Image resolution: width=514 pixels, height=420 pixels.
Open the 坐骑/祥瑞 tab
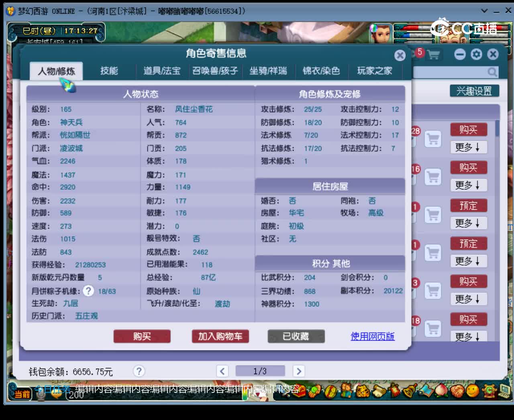268,71
